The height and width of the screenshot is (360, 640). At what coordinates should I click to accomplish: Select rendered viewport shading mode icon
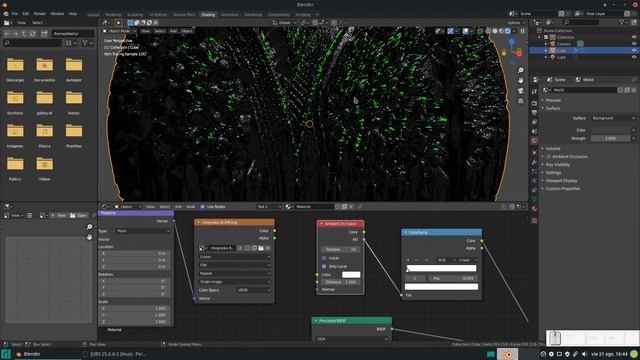(507, 31)
